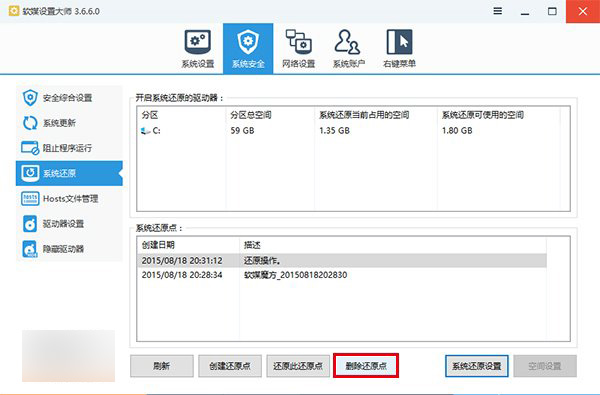Image resolution: width=600 pixels, height=395 pixels.
Task: Open the 网络设置 icon tab
Action: [x=298, y=49]
